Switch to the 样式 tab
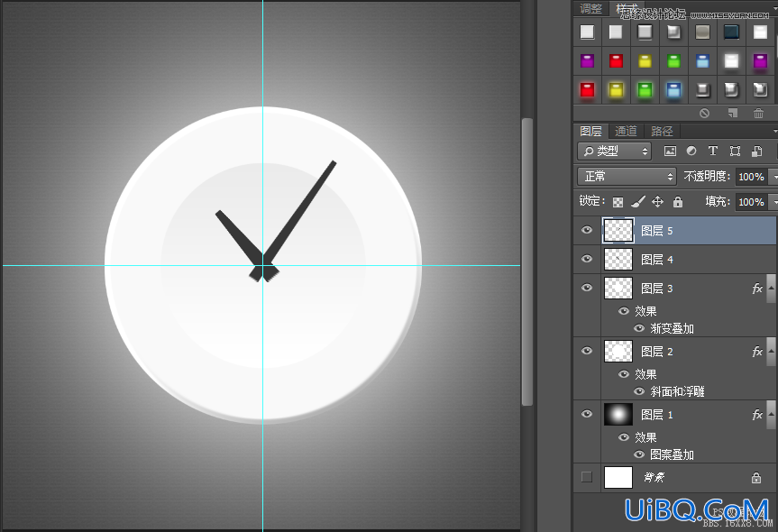The width and height of the screenshot is (778, 532). 627,8
